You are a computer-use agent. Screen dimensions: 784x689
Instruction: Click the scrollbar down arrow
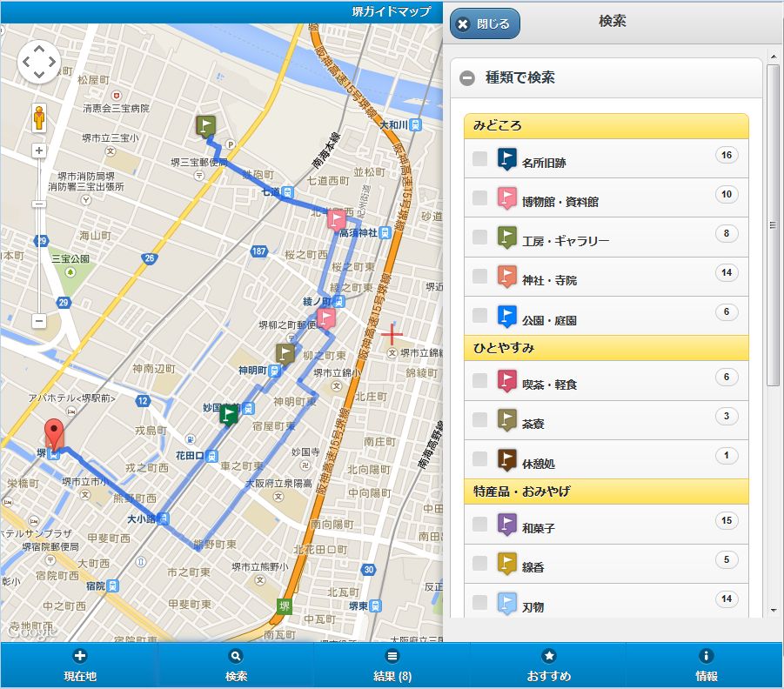(774, 611)
